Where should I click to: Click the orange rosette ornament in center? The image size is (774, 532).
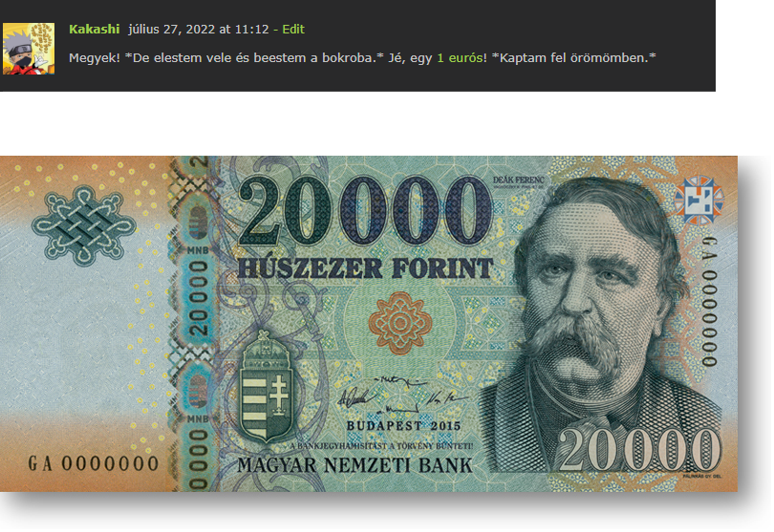pos(399,323)
